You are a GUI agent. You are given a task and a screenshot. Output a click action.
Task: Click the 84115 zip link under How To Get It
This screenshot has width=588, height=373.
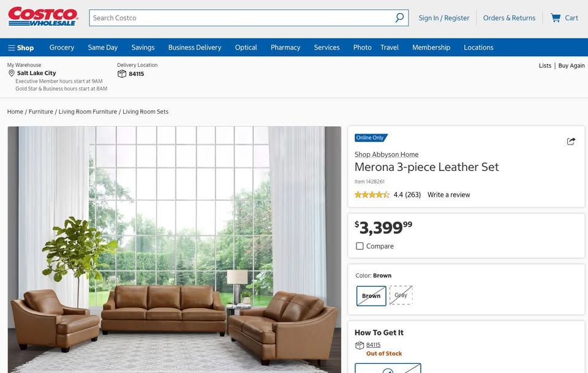[373, 345]
